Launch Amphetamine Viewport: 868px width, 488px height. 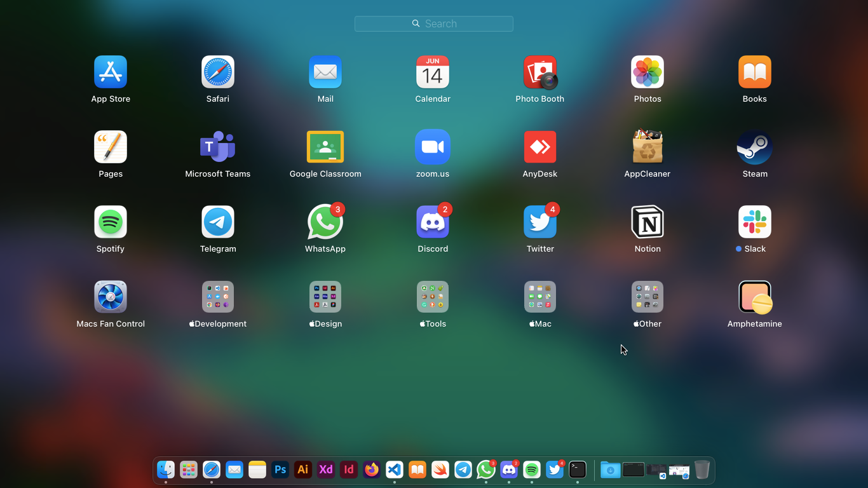(755, 297)
